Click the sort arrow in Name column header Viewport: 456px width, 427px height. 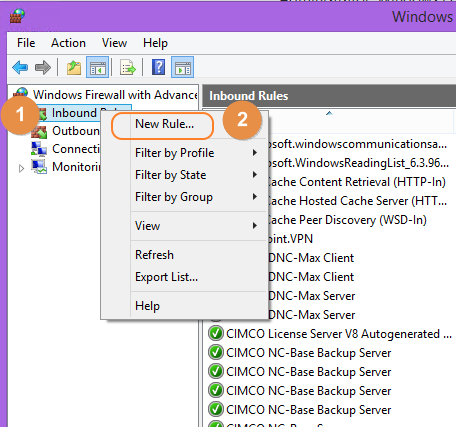tap(329, 114)
